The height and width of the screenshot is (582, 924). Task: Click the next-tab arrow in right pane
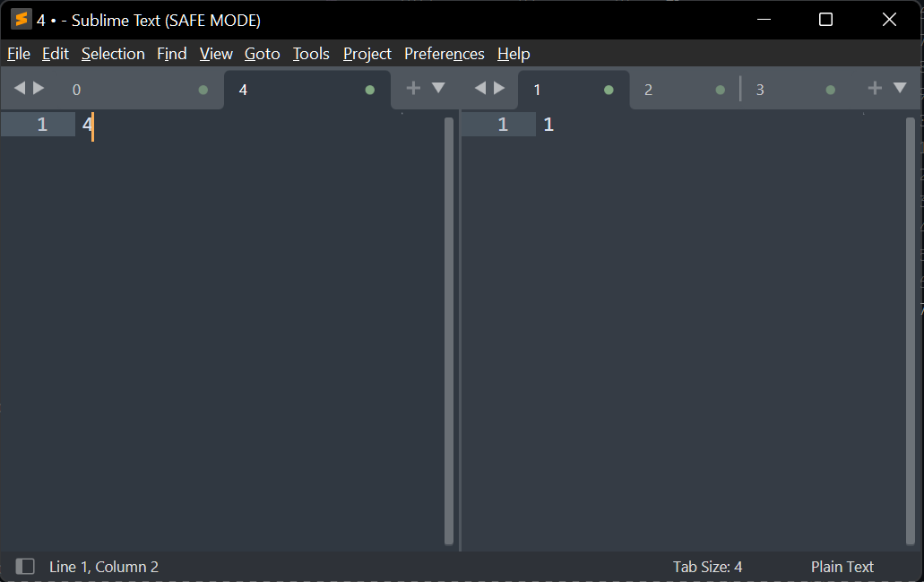click(x=498, y=88)
